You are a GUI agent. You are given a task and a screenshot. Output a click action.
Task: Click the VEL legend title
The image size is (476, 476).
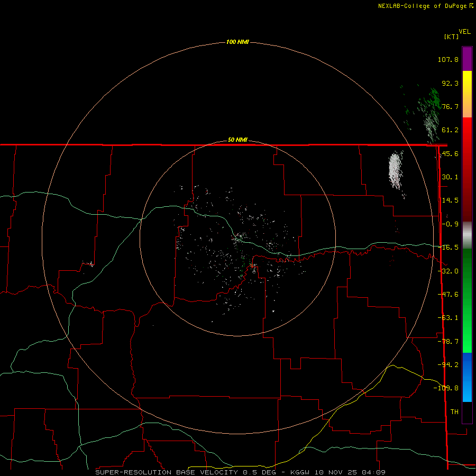coord(464,32)
